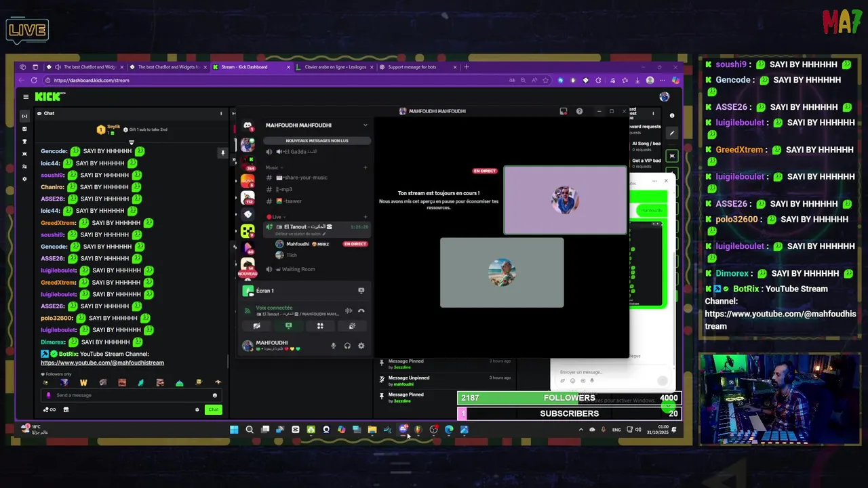Open the Kick hamburger menu

click(26, 97)
